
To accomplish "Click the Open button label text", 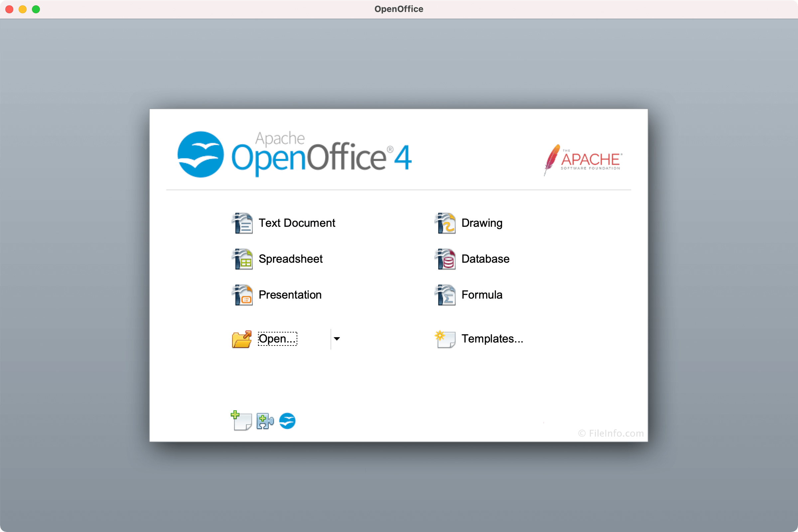I will coord(277,338).
